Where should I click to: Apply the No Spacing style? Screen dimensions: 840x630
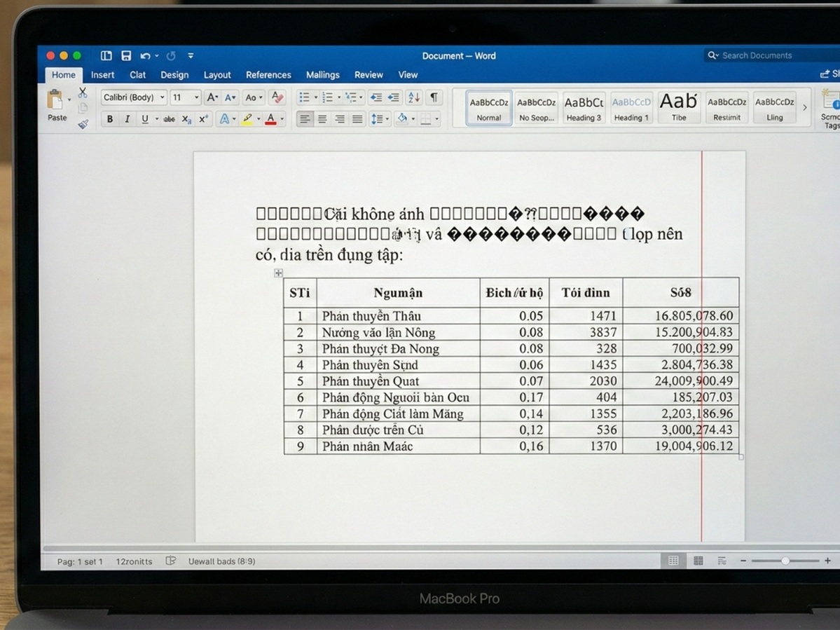(x=536, y=108)
